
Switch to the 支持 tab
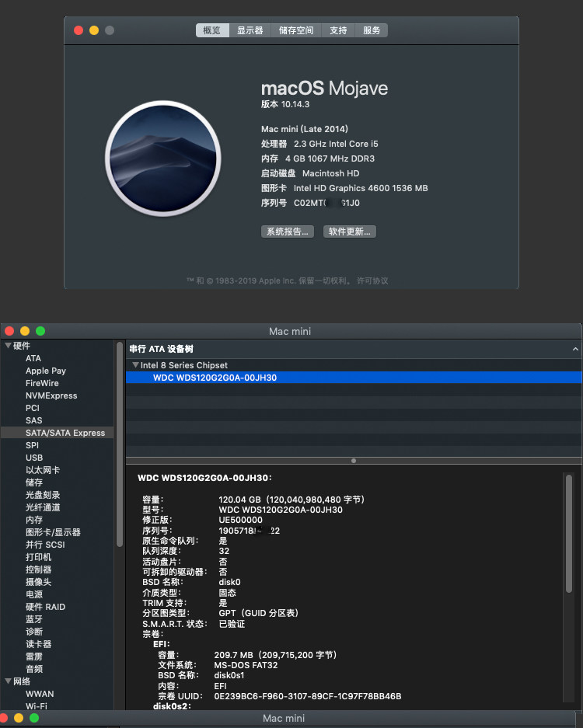(338, 30)
